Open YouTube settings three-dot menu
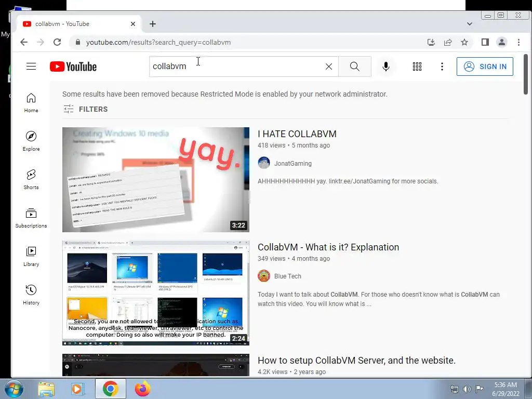Screen dimensions: 532x399 442,66
